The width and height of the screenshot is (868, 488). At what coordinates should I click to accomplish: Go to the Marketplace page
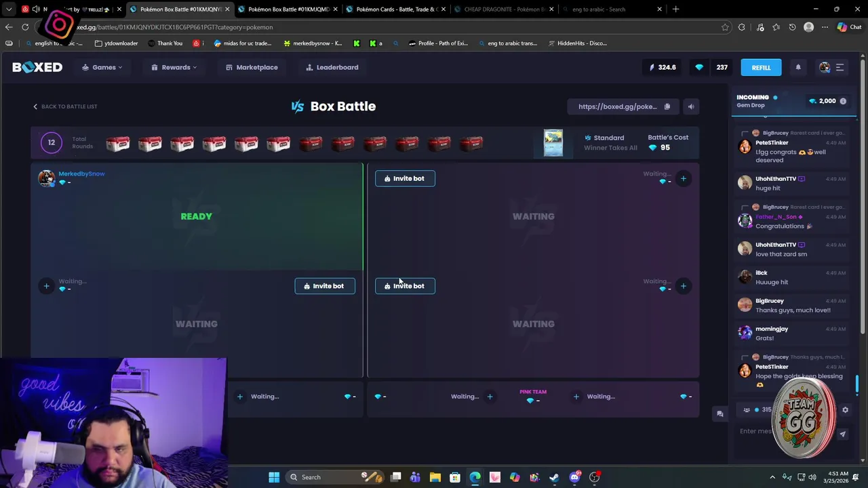click(252, 67)
